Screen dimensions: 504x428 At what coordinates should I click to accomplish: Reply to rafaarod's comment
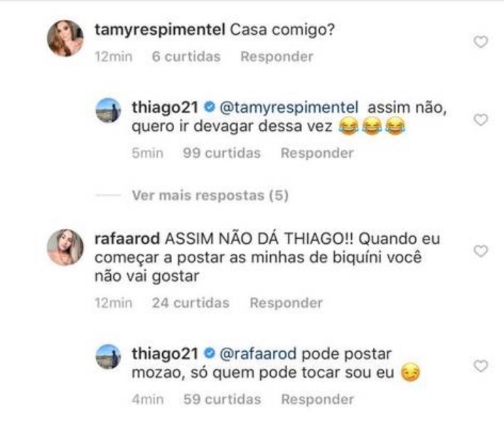click(x=286, y=303)
